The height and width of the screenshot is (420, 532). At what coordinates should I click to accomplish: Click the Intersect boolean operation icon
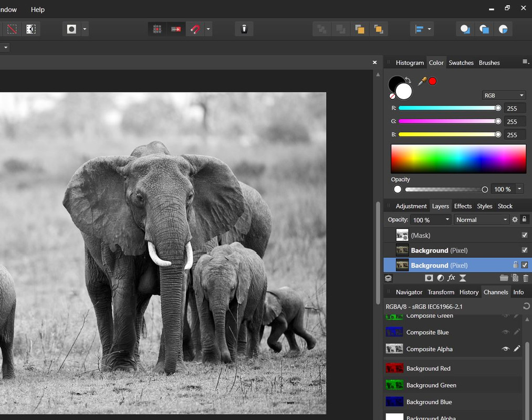coord(503,29)
